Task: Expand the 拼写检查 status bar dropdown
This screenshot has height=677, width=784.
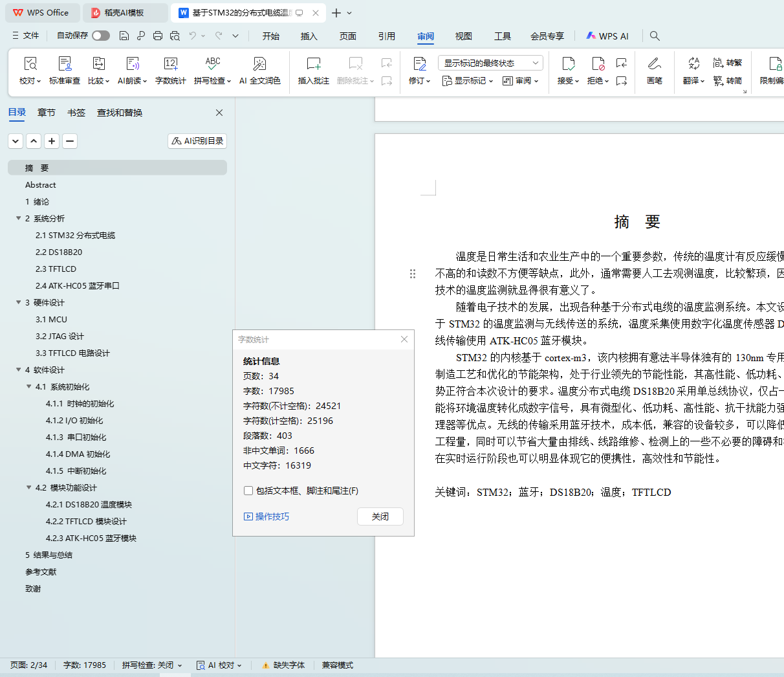Action: point(153,665)
